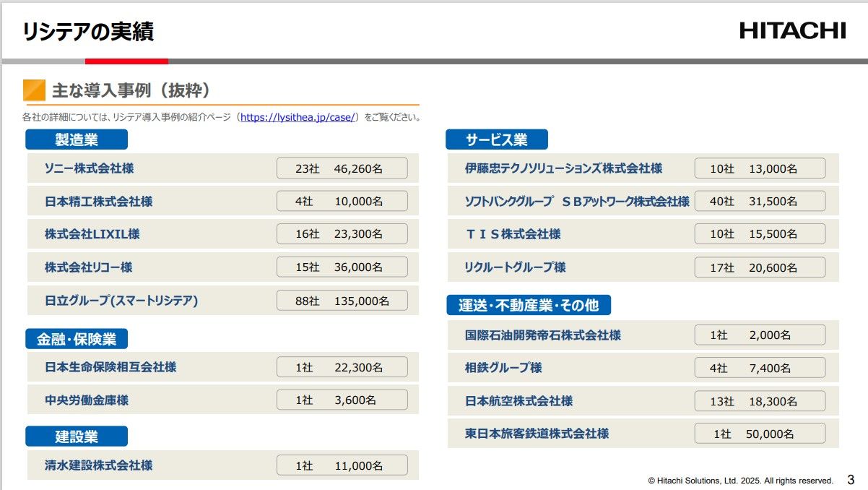
Task: Click the リクルートグループ様 entry
Action: click(515, 267)
